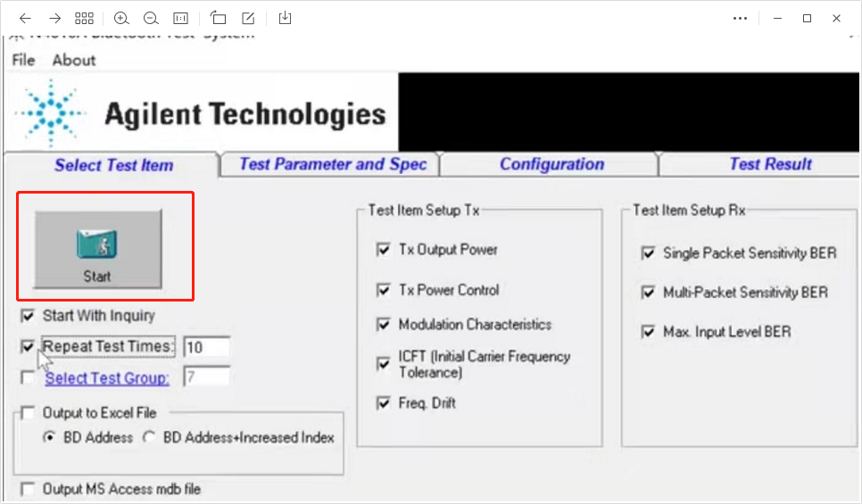Open the About menu
This screenshot has width=862, height=504.
[x=74, y=60]
